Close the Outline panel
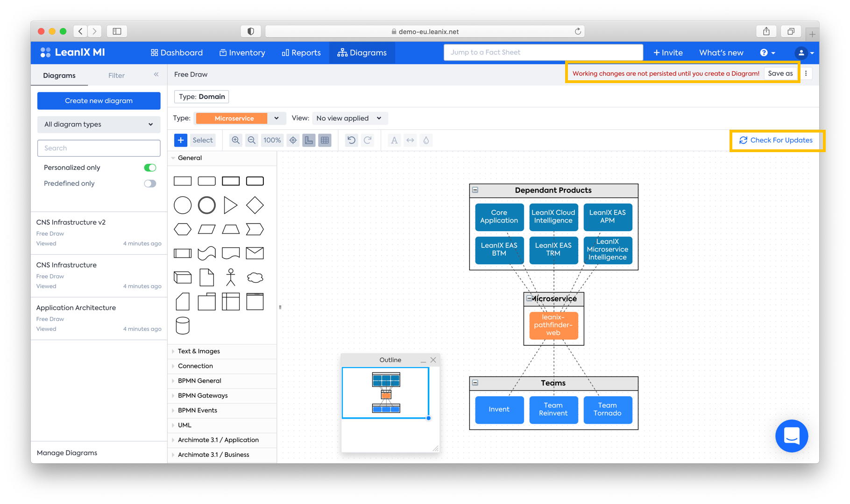 [433, 360]
